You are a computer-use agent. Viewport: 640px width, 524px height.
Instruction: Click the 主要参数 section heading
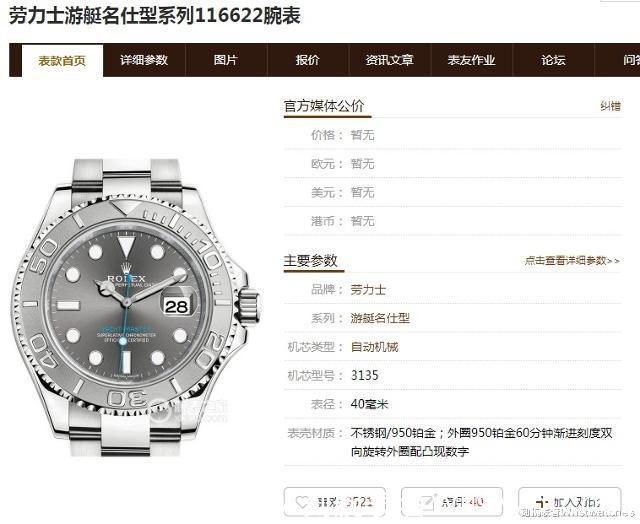tap(311, 260)
